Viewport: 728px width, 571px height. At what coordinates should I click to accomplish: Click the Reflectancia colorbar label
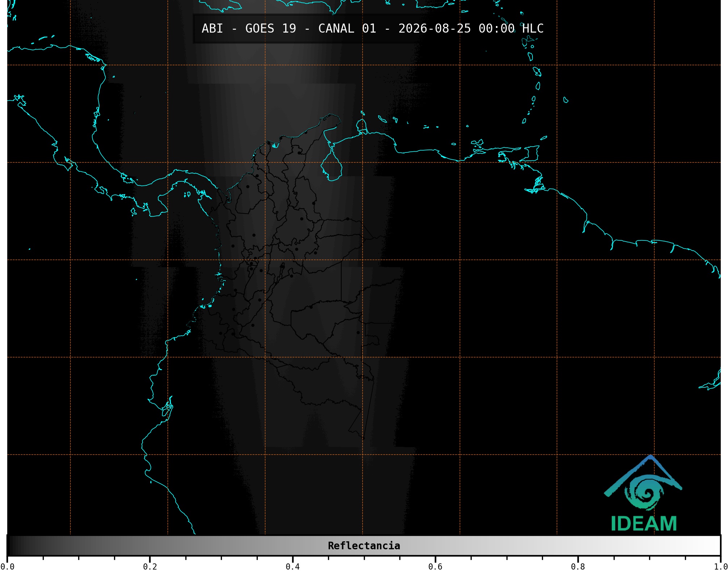364,546
